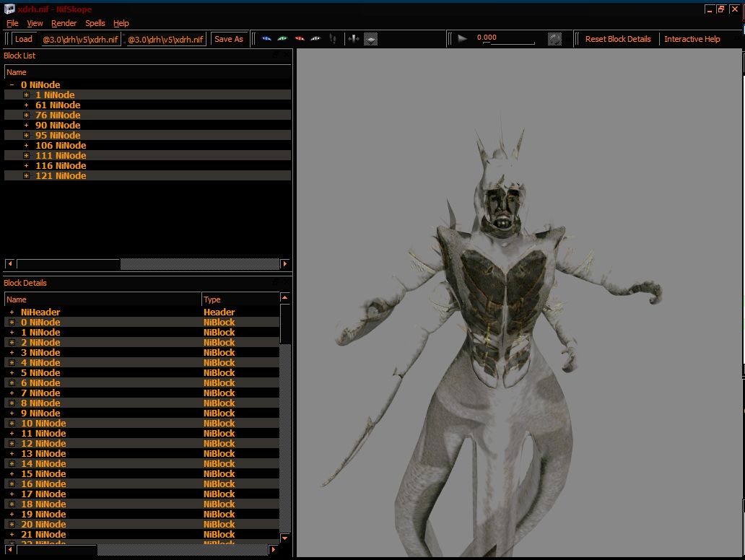Click the Block List horizontal scrollbar thumb
The height and width of the screenshot is (560, 745).
(69, 263)
